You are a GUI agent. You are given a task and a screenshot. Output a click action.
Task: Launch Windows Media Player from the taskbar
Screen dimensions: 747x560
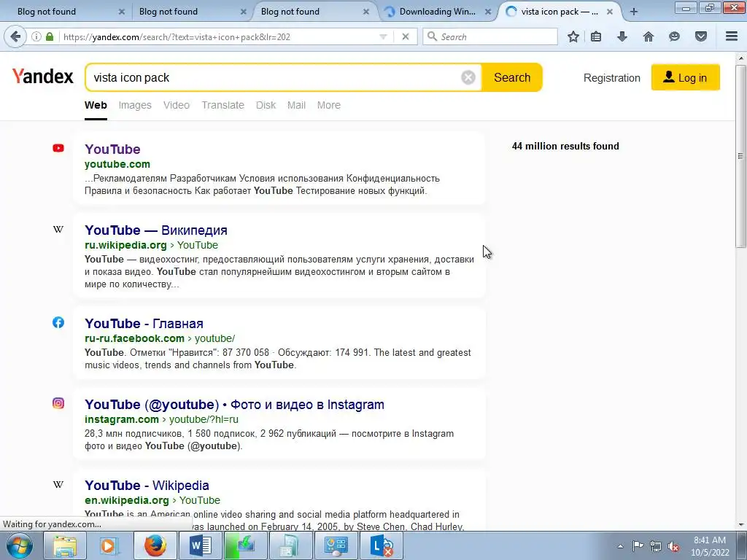pos(109,545)
